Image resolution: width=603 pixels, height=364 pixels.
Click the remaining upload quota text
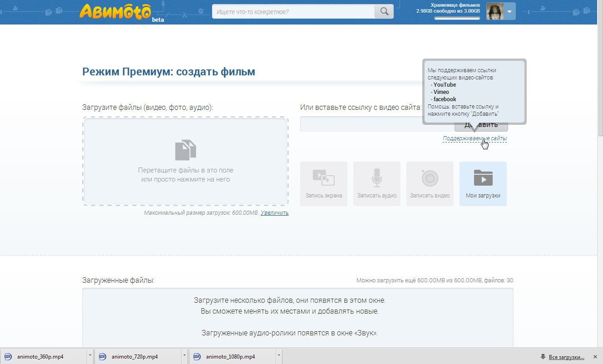pos(435,280)
